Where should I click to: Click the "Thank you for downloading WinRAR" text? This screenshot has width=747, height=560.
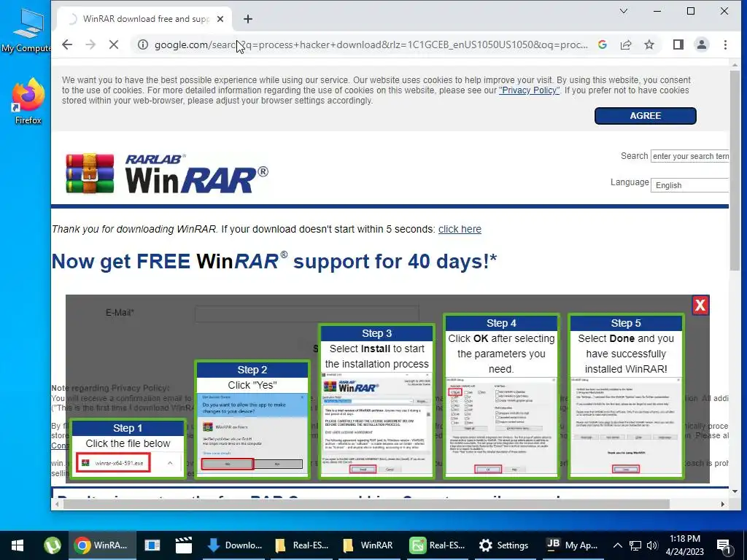(134, 229)
